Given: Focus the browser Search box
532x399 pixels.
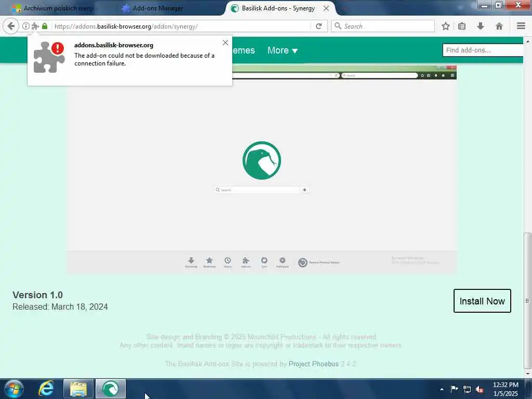Looking at the screenshot, I should [x=383, y=26].
